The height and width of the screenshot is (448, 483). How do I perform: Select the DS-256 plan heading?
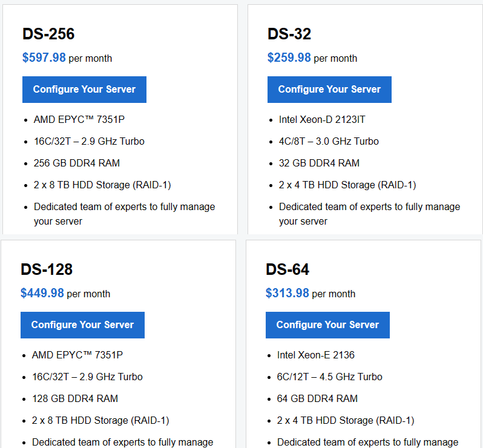click(x=48, y=34)
